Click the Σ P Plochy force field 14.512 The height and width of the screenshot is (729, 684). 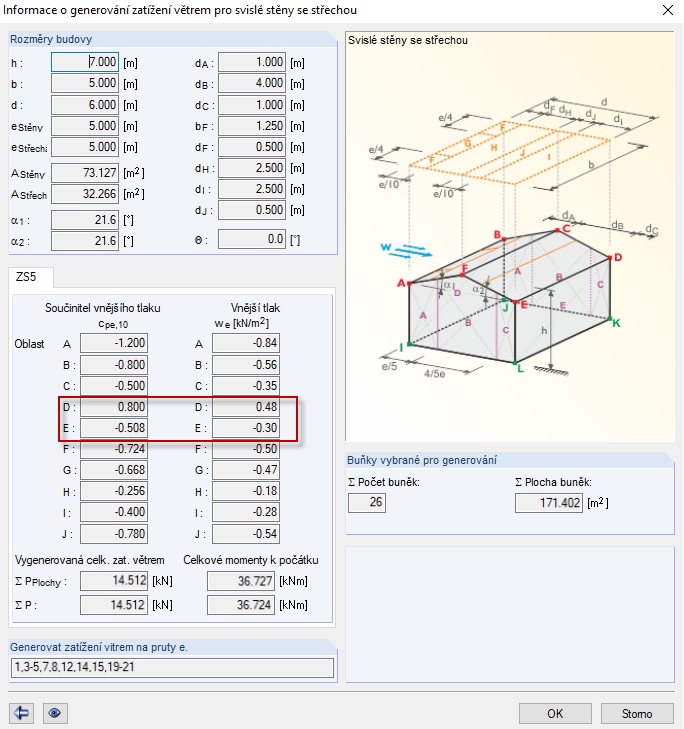pyautogui.click(x=114, y=581)
